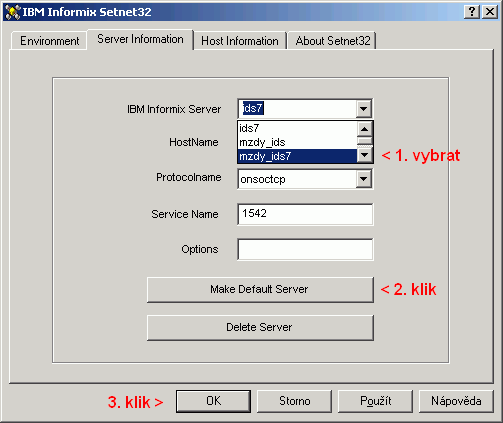Click the Setnet32 application icon in title bar
Viewport: 503px width, 423px height.
[x=13, y=12]
